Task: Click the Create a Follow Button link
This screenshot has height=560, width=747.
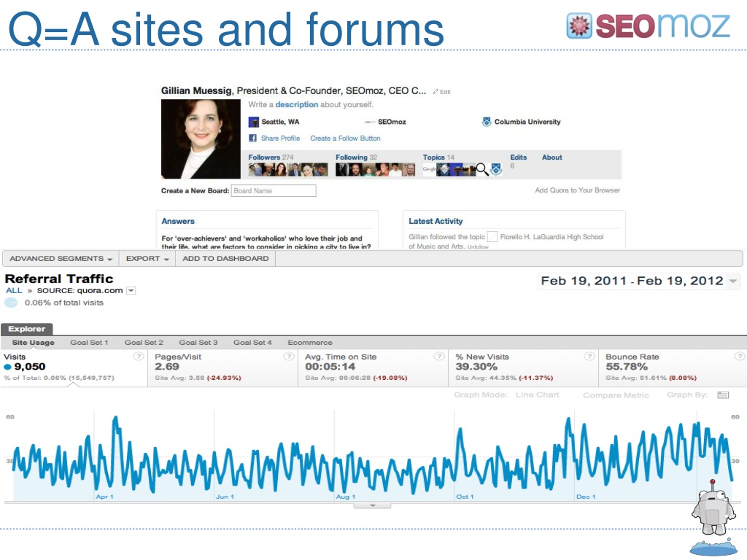Action: click(x=345, y=138)
